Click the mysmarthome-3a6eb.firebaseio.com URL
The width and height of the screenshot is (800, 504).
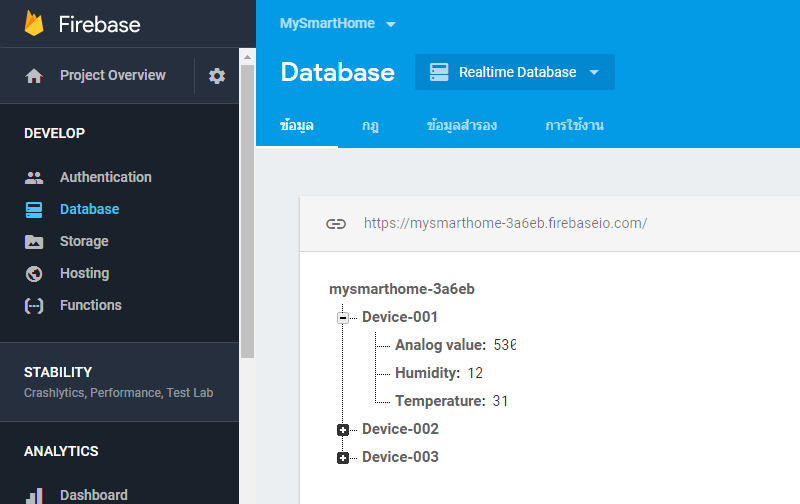pos(505,223)
